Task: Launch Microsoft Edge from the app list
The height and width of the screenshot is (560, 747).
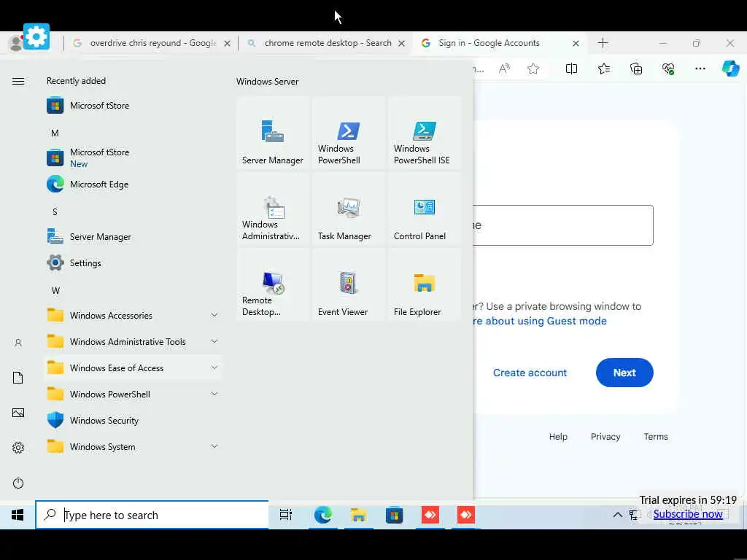Action: coord(133,184)
